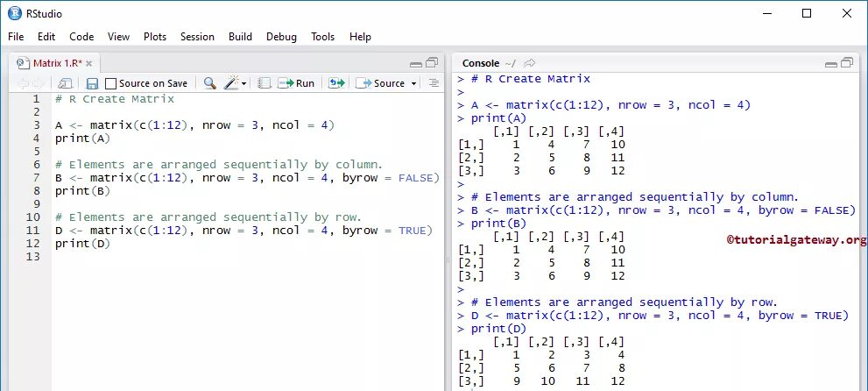Click the '> print(D)' line in the Console
Screen dimensions: 868x391
click(491, 329)
